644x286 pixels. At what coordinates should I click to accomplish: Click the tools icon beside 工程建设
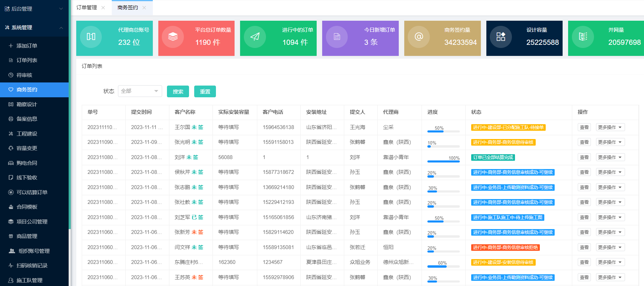(x=11, y=134)
